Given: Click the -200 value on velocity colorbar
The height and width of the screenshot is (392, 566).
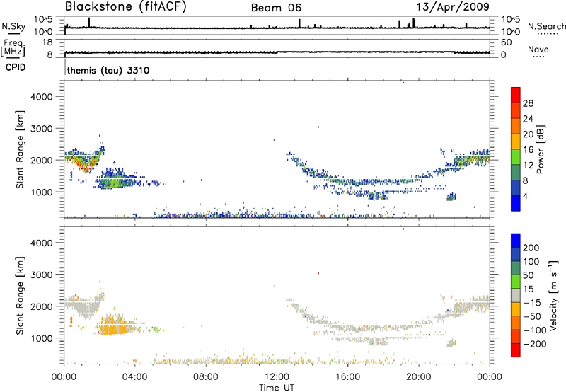Looking at the screenshot, I should [x=535, y=344].
